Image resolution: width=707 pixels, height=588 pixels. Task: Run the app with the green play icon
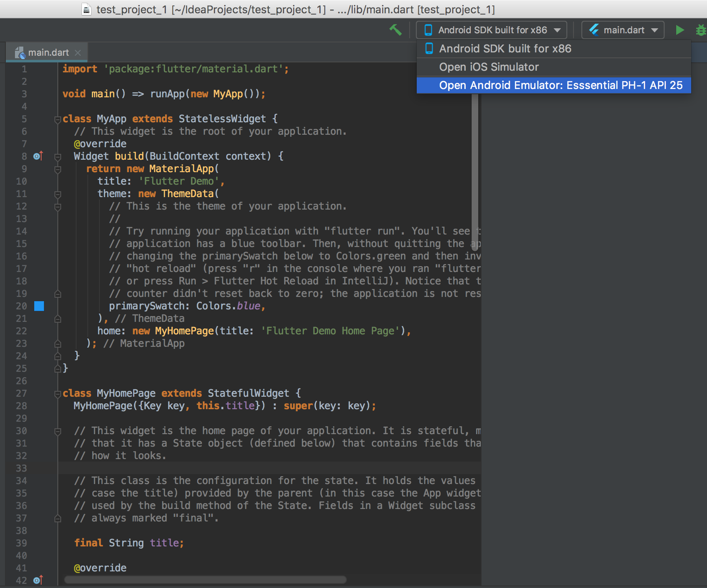(x=680, y=30)
